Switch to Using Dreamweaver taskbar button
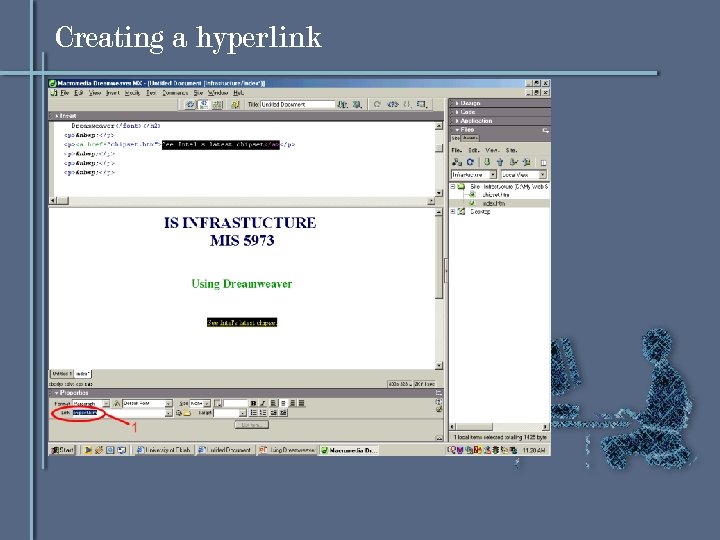The image size is (720, 540). click(288, 450)
